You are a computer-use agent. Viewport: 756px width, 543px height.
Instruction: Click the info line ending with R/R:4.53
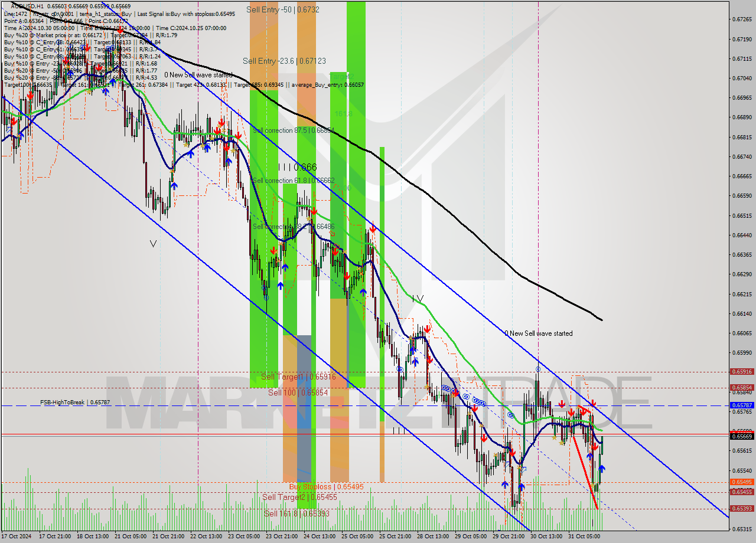click(80, 77)
